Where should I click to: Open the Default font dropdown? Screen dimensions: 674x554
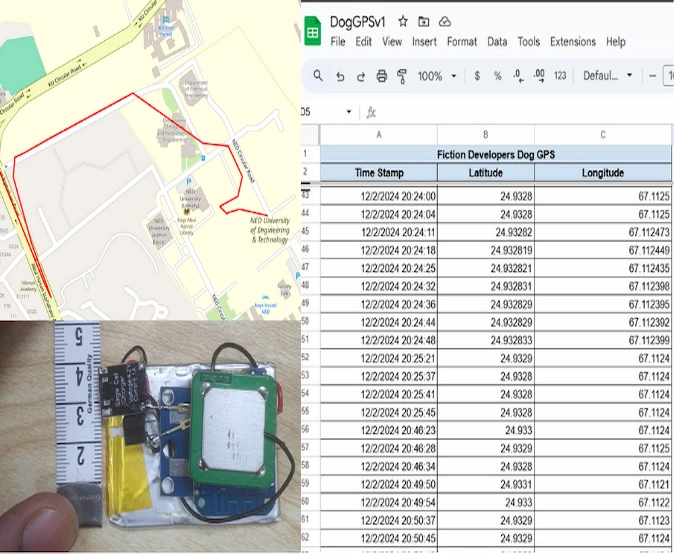tap(607, 76)
